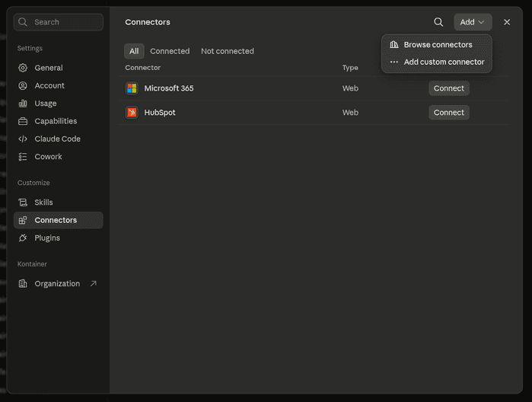
Task: Open the Skills page
Action: click(59, 203)
